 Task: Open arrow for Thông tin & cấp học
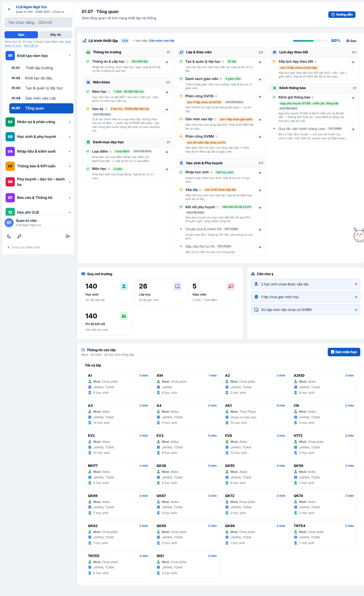point(167,62)
